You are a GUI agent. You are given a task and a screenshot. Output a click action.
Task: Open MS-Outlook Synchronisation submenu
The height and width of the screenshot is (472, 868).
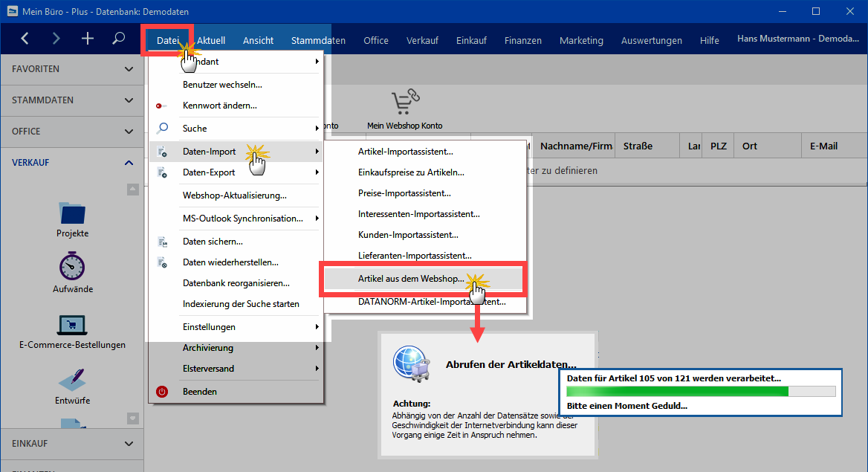pos(236,219)
